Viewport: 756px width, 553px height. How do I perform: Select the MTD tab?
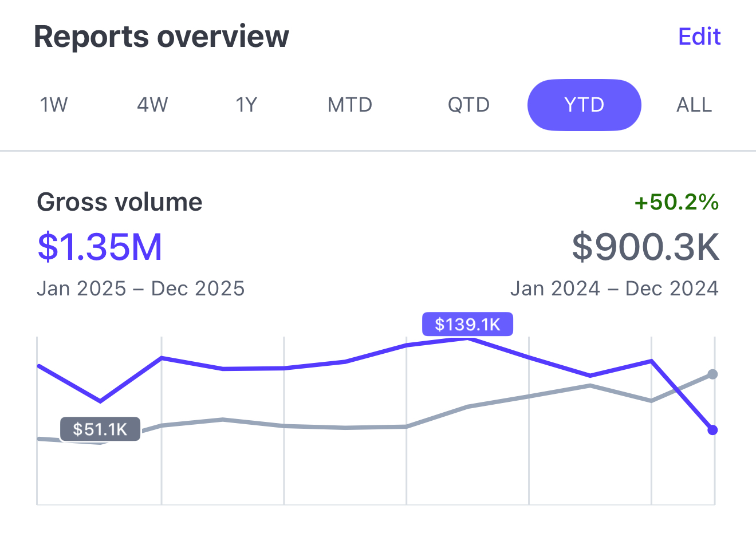(x=350, y=105)
